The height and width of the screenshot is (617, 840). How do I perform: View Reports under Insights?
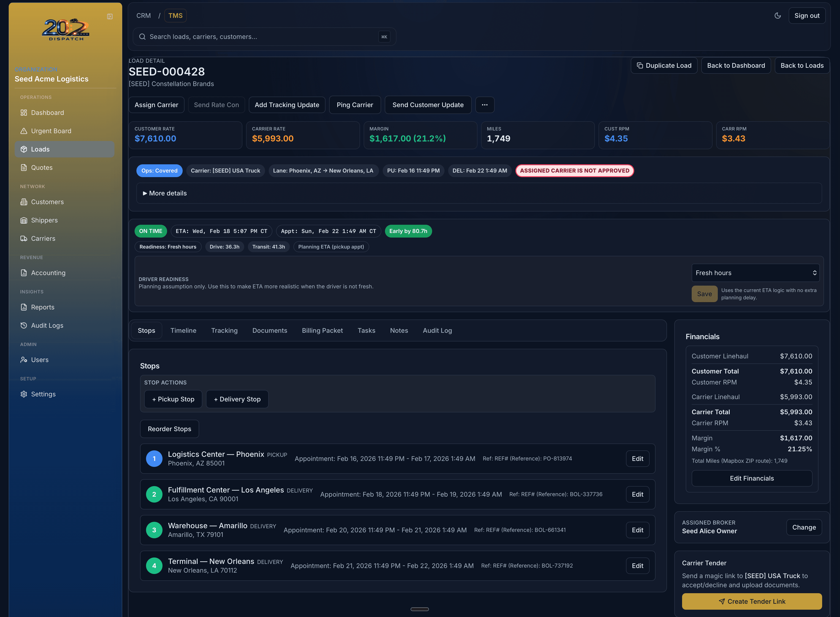pyautogui.click(x=43, y=307)
